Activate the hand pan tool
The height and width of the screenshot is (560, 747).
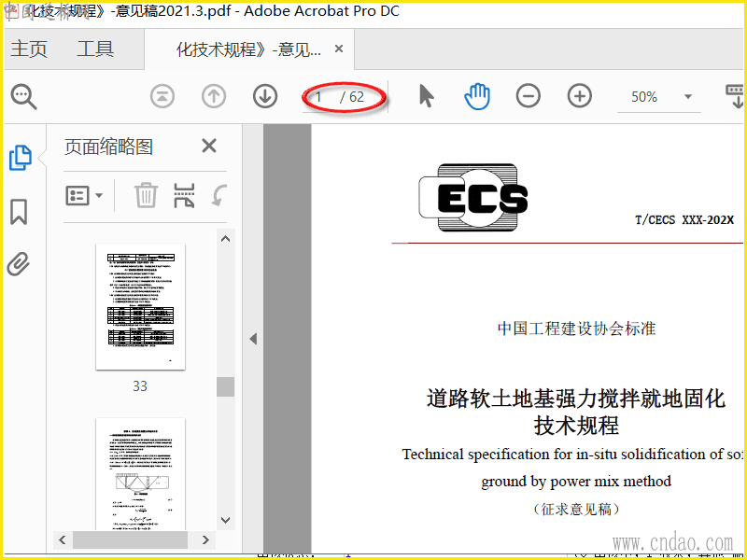477,97
